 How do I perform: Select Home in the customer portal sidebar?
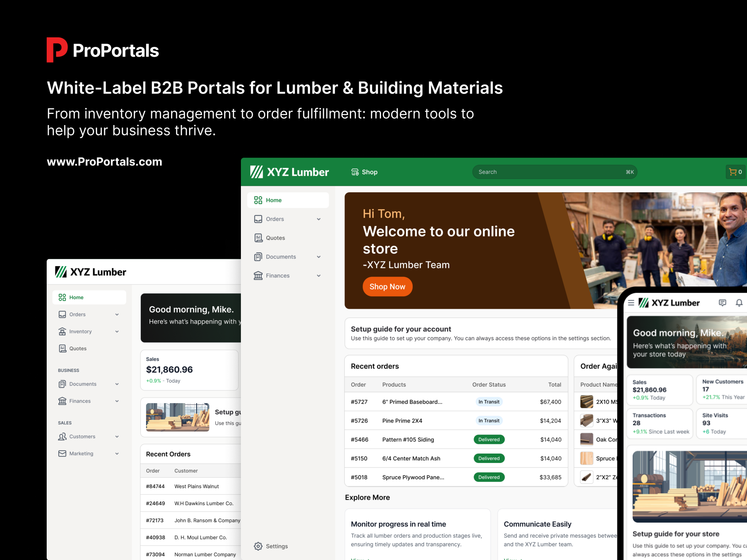[288, 200]
